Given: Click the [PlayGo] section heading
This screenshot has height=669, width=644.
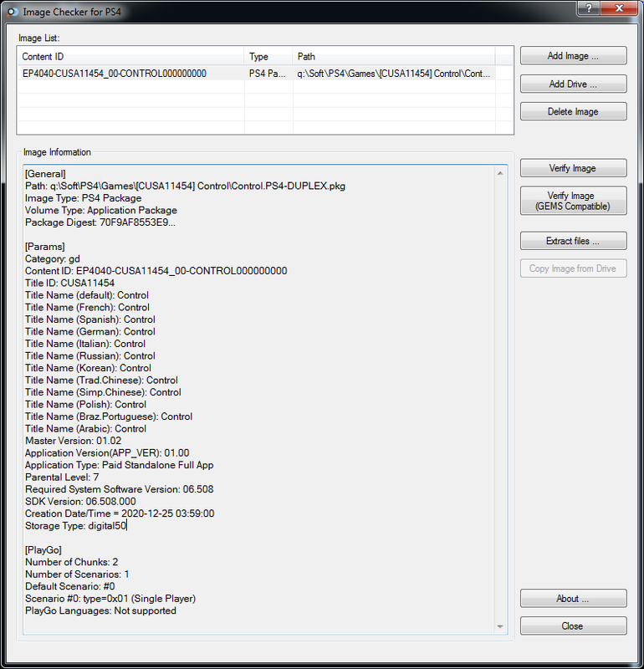Looking at the screenshot, I should pos(43,550).
